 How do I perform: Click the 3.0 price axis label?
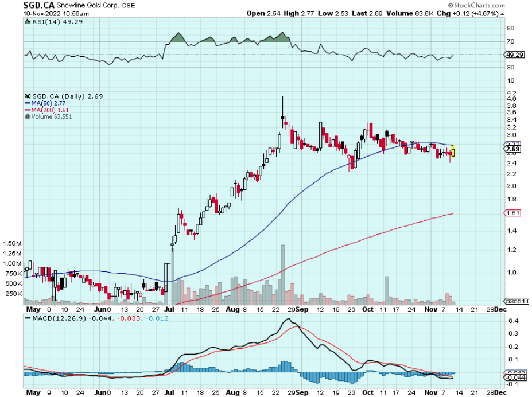[x=511, y=135]
